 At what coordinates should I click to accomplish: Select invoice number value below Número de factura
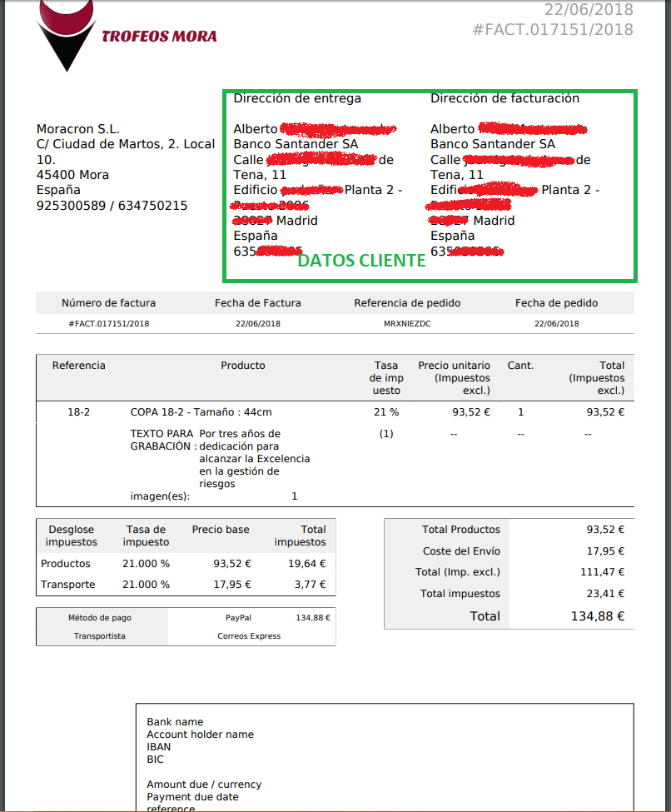click(109, 324)
